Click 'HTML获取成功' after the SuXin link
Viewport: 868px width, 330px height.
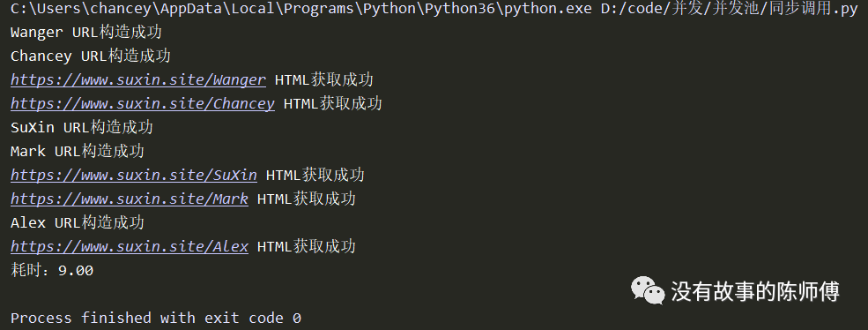[315, 176]
